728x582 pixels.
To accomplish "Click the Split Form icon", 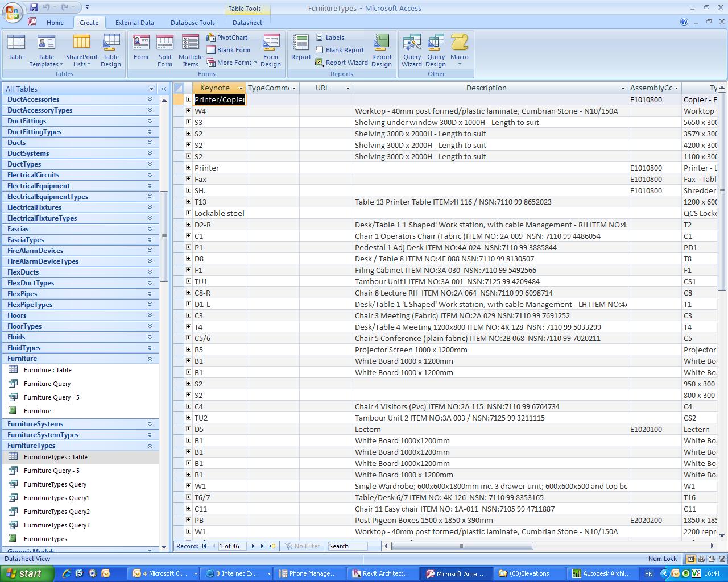I will (165, 51).
